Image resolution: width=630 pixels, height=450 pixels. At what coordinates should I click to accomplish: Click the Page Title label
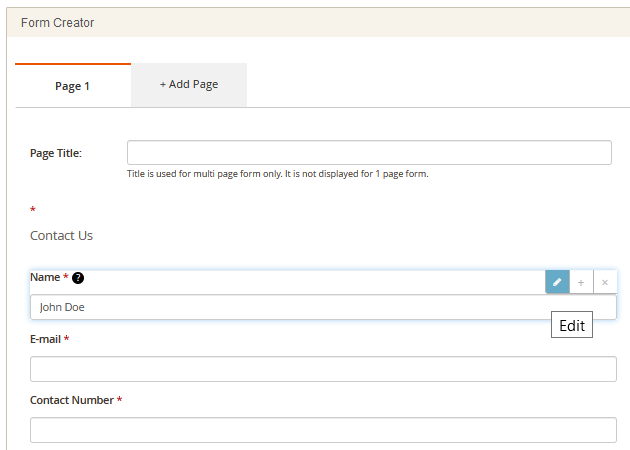(x=55, y=153)
